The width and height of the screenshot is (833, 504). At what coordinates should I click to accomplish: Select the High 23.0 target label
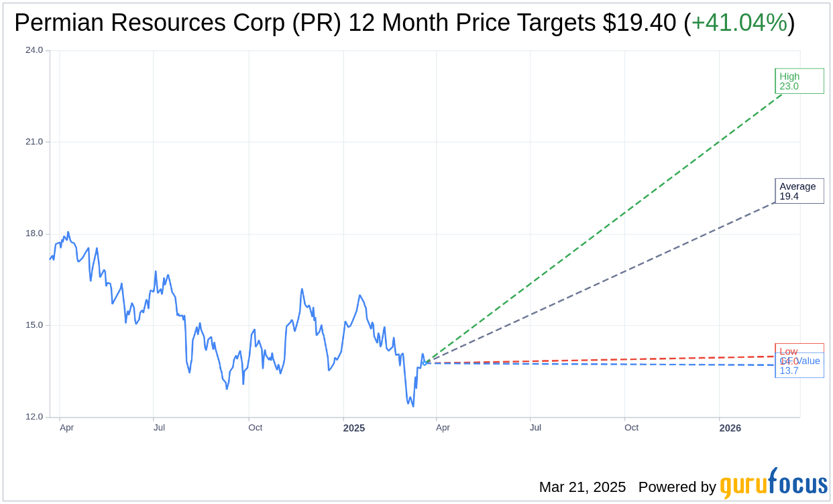pos(799,81)
